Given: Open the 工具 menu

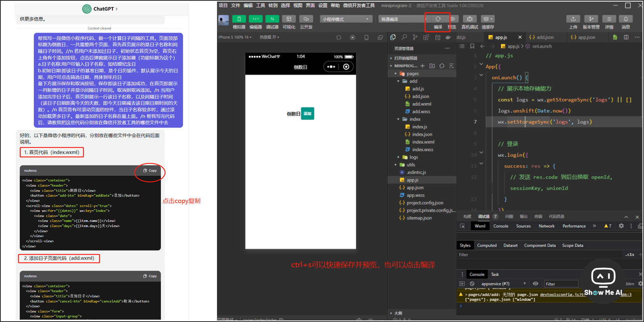Looking at the screenshot, I should coord(261,5).
